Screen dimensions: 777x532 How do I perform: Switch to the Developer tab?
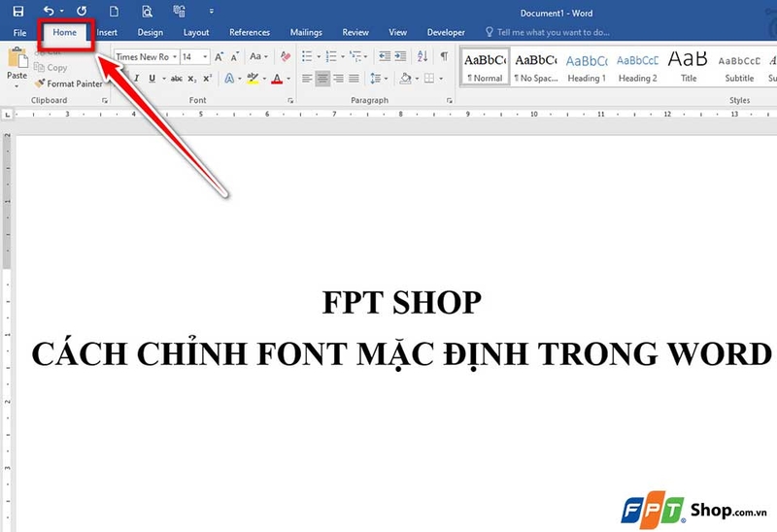tap(446, 32)
